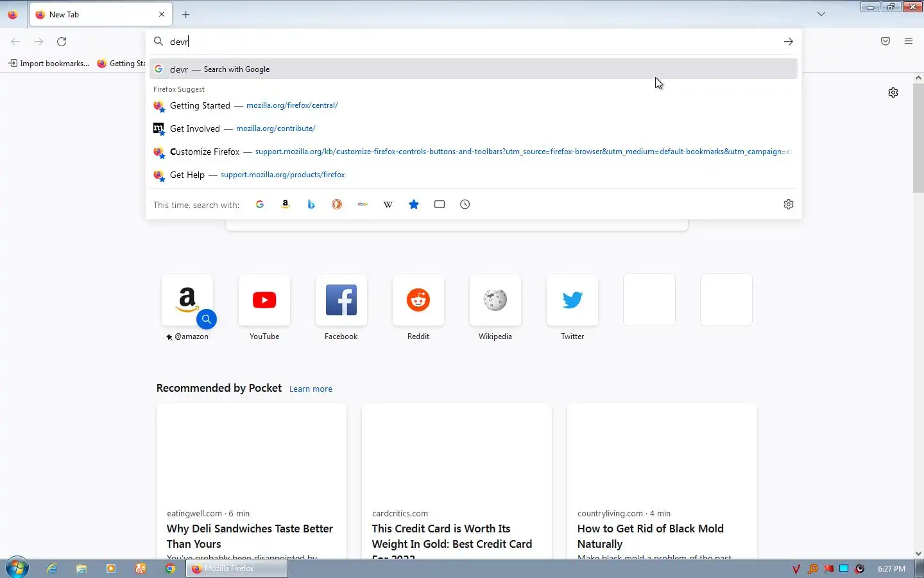
Task: Open the Windows Start menu orb
Action: 17,568
